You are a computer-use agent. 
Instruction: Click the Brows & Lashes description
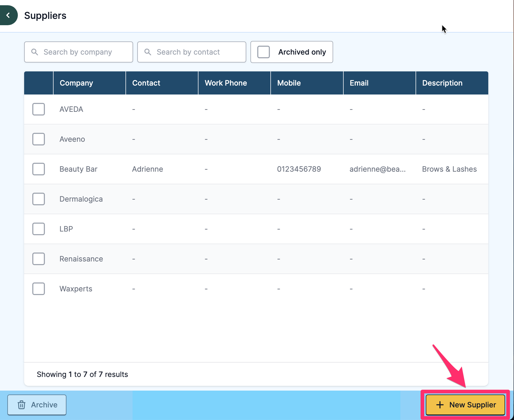click(449, 169)
